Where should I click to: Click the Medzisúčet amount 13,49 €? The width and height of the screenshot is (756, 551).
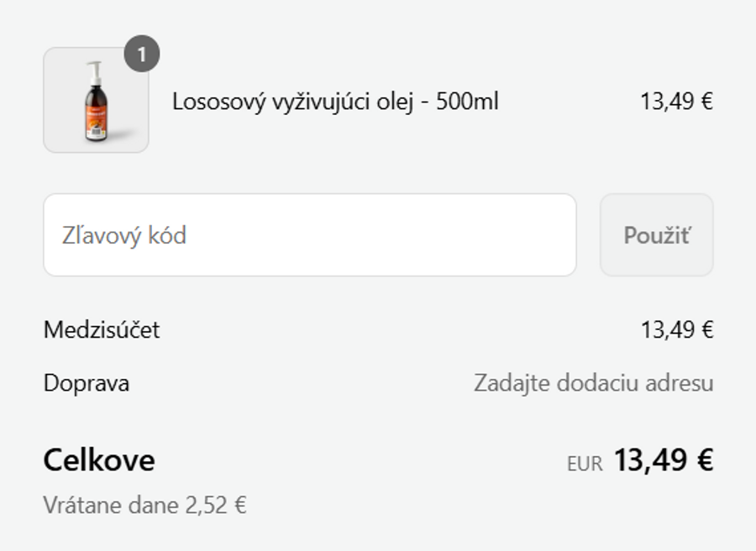[677, 330]
